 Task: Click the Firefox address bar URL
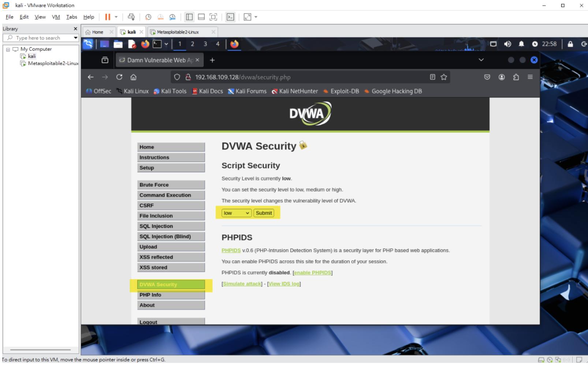click(x=243, y=77)
